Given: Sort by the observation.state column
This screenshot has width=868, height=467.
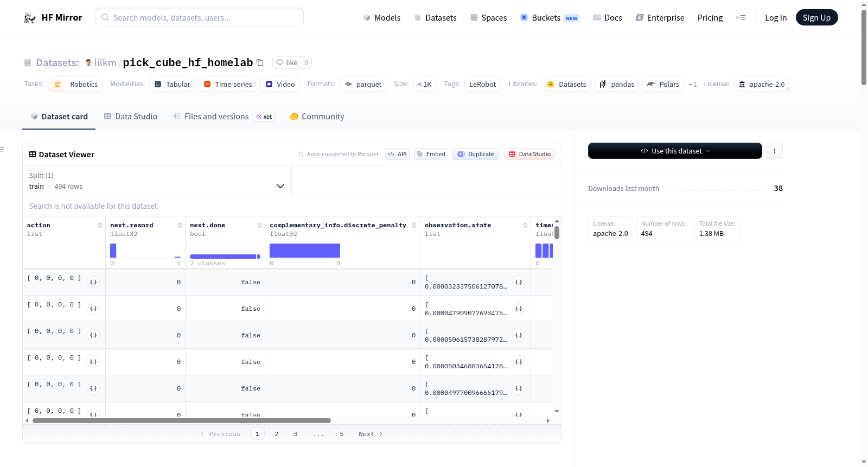Looking at the screenshot, I should click(525, 225).
